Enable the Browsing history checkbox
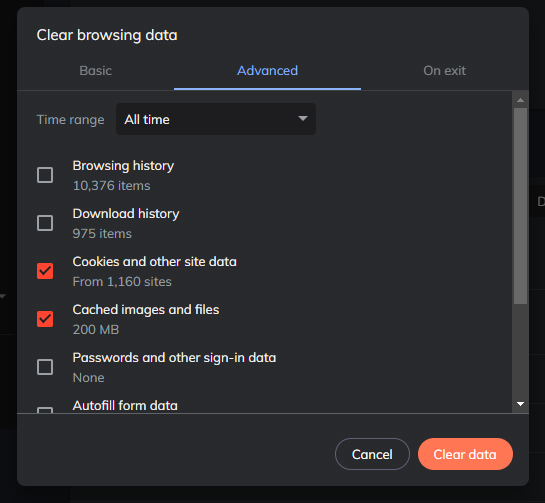Screen dimensions: 545x503 (45, 175)
